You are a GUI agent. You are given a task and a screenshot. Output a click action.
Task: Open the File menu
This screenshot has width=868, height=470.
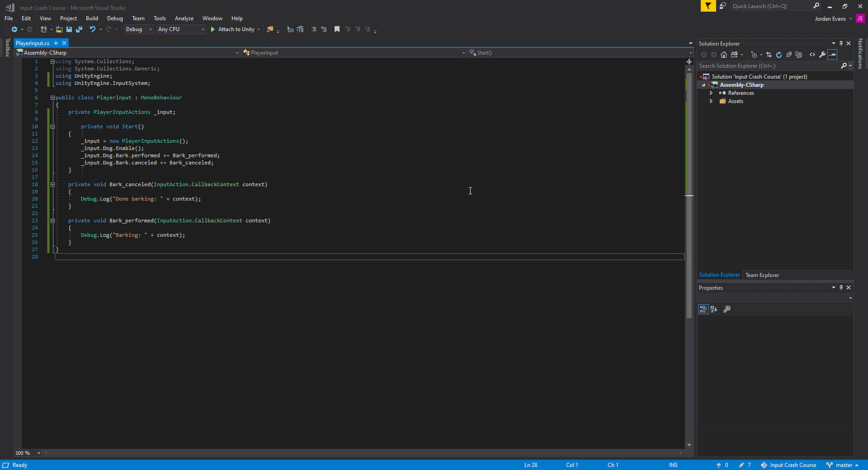click(9, 19)
